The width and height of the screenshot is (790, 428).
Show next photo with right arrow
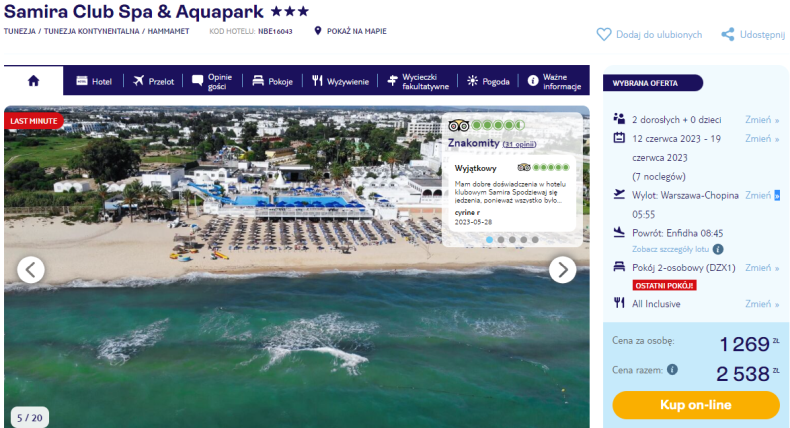(562, 270)
